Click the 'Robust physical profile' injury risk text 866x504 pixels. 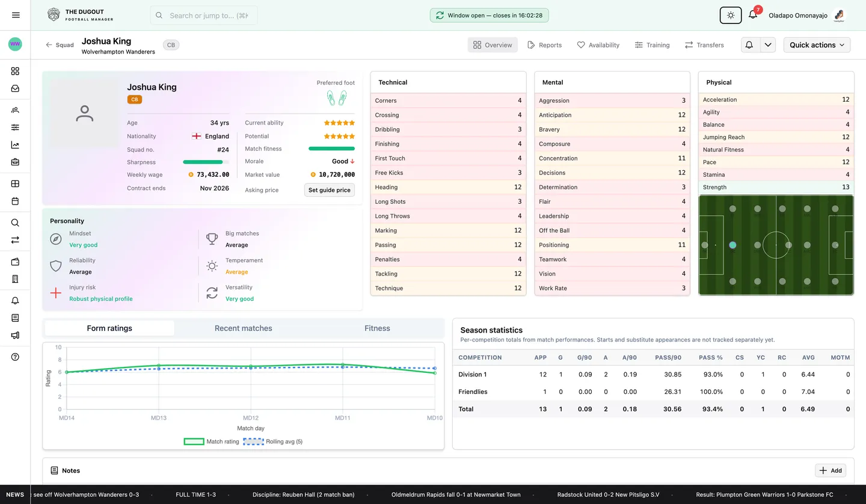pyautogui.click(x=101, y=299)
